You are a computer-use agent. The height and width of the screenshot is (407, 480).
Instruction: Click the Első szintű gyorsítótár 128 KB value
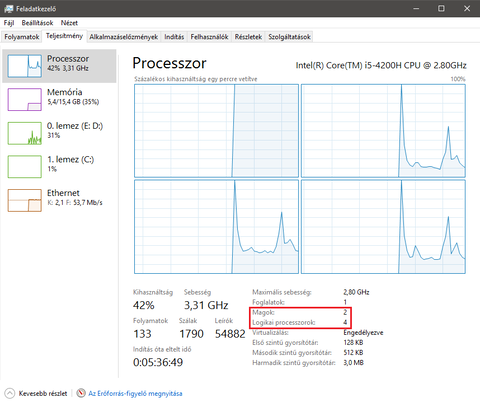pos(353,343)
